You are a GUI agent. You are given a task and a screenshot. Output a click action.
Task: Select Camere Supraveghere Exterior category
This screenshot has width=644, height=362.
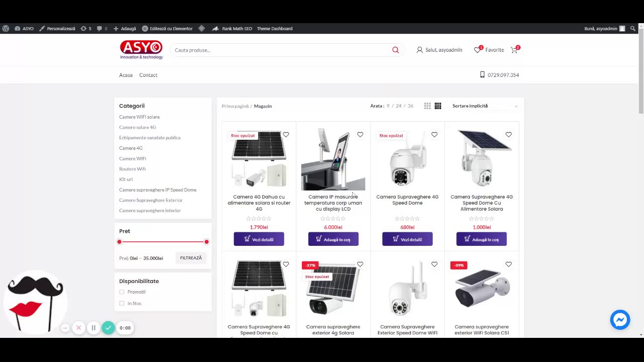point(151,200)
